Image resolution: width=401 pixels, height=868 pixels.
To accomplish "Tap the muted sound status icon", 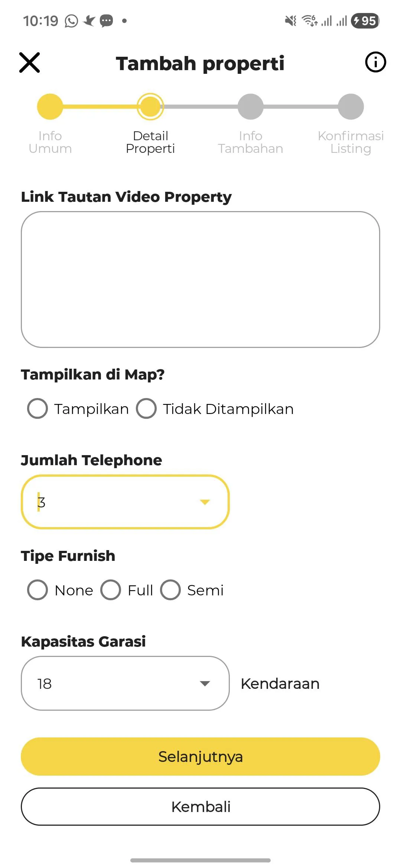I will 291,21.
